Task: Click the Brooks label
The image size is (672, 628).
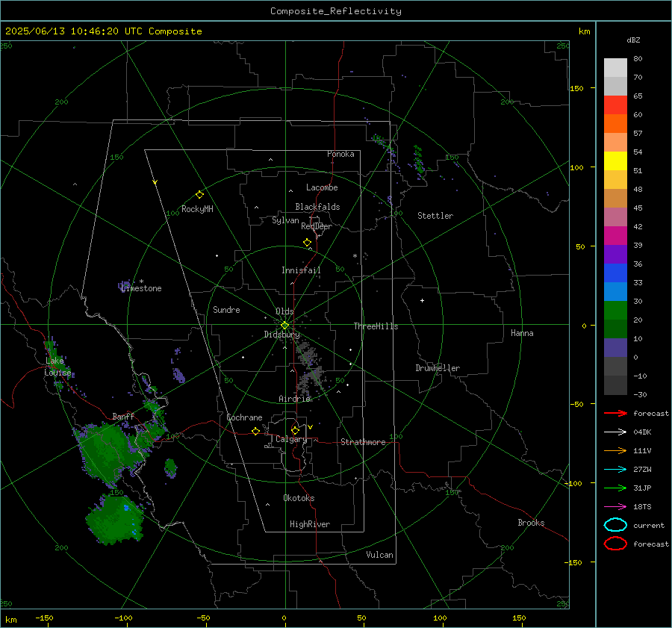Action: 531,523
